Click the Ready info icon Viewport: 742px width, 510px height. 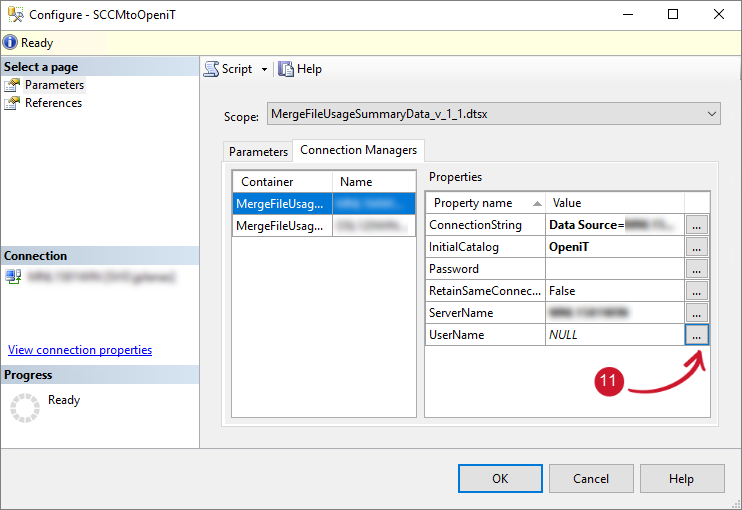click(10, 43)
